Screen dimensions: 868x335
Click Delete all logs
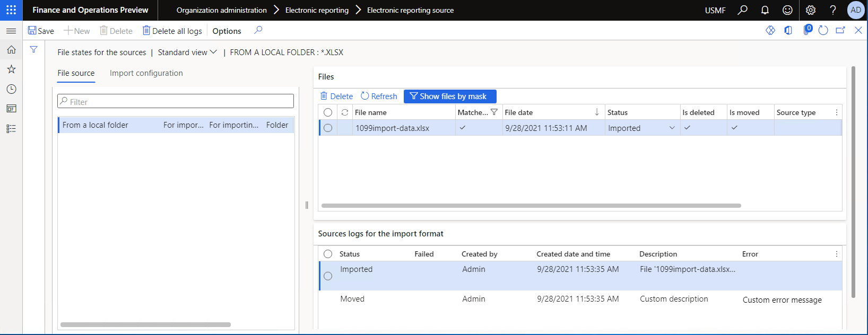[x=172, y=31]
